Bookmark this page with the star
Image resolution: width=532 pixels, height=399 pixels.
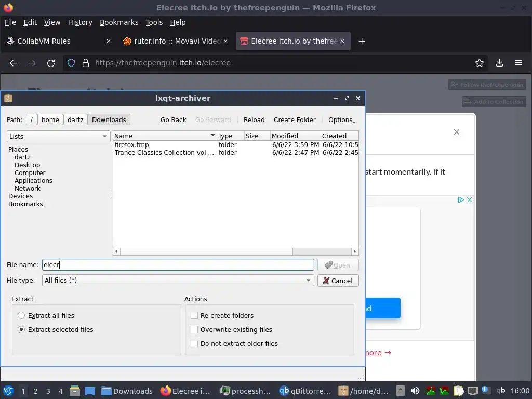(480, 63)
